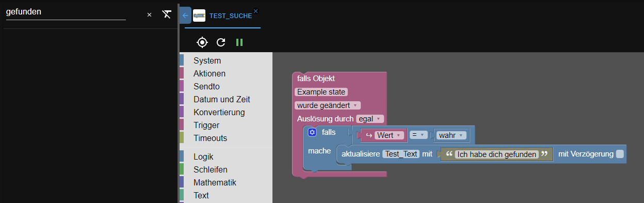This screenshot has height=203, width=644.
Task: Open the Logik toolbox category
Action: [x=203, y=157]
